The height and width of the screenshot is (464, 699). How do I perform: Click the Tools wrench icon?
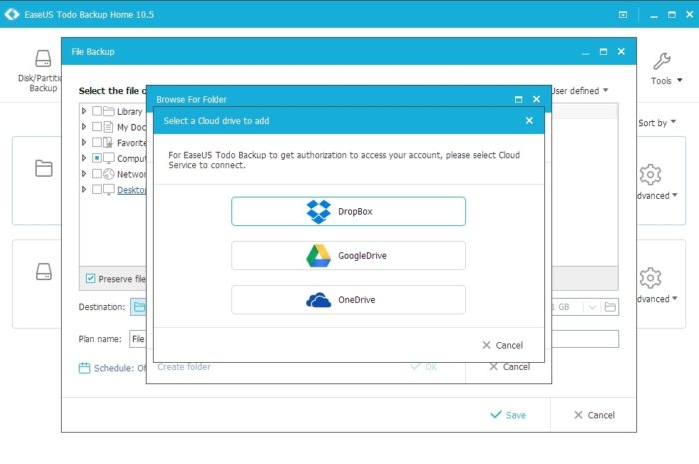pyautogui.click(x=662, y=62)
